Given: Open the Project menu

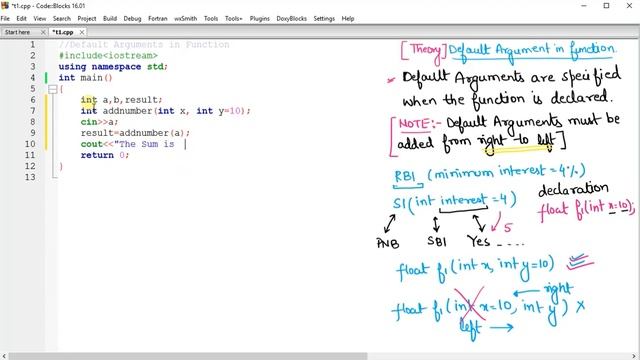Looking at the screenshot, I should tap(87, 18).
